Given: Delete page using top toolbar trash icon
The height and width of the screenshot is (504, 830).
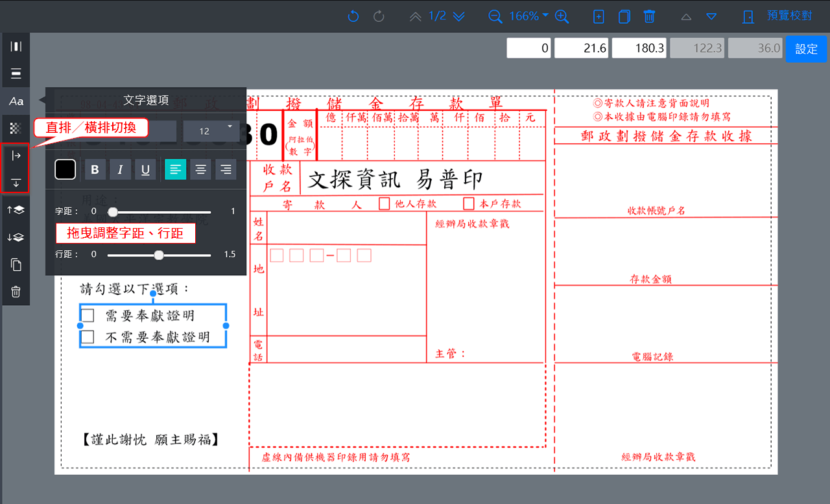Looking at the screenshot, I should coord(649,17).
